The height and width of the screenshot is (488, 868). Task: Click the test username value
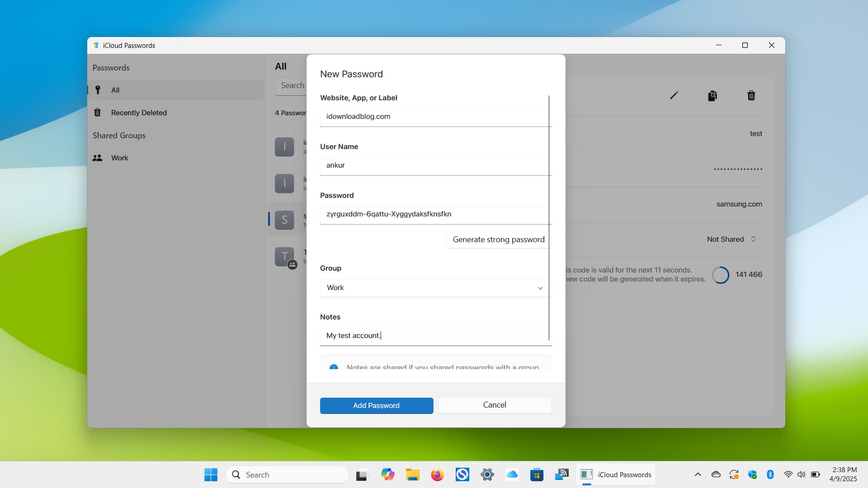(756, 134)
